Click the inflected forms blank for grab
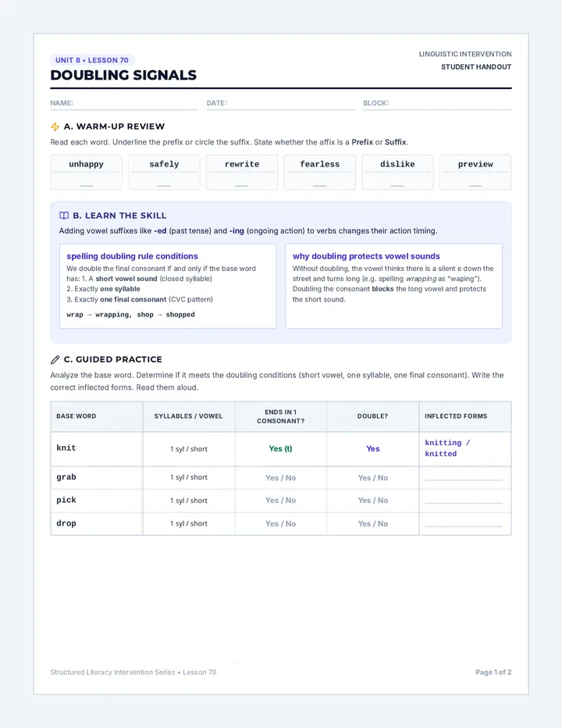The height and width of the screenshot is (728, 562). pyautogui.click(x=464, y=479)
